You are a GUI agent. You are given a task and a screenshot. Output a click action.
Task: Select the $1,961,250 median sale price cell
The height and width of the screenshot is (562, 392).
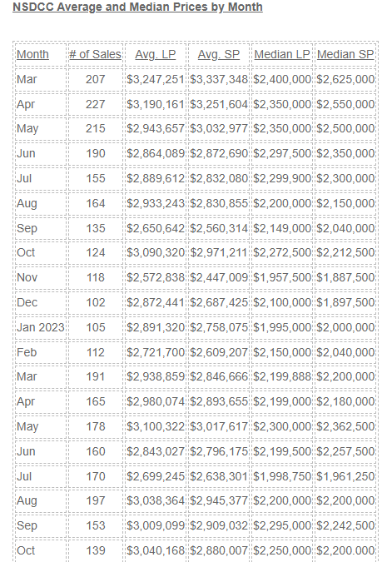[345, 476]
